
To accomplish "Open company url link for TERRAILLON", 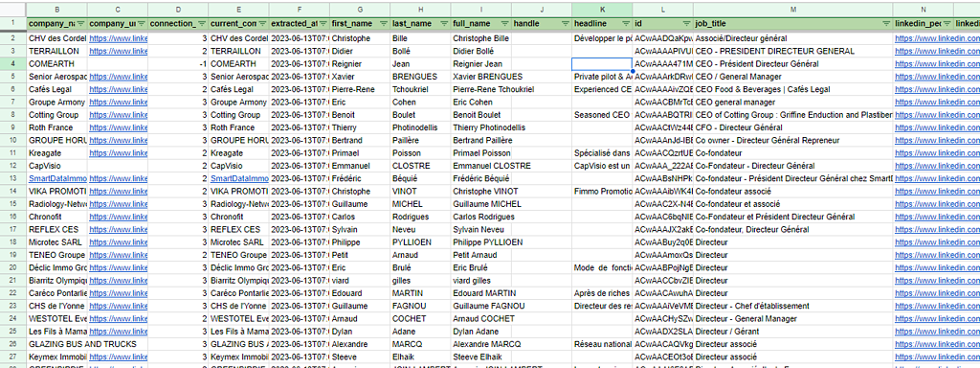I will 118,51.
